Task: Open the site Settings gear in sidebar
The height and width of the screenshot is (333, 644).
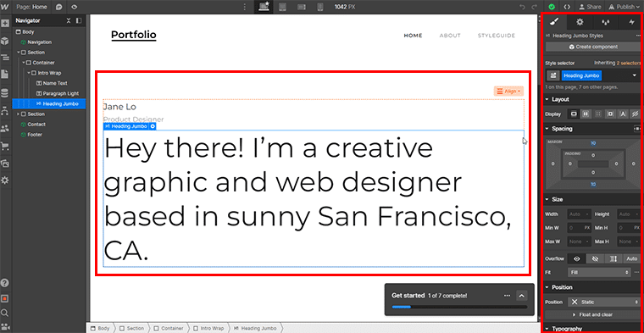Action: [x=5, y=180]
